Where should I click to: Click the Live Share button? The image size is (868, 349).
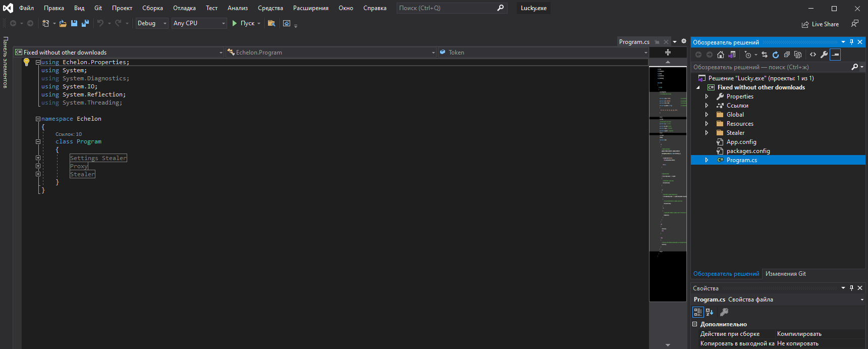coord(820,24)
